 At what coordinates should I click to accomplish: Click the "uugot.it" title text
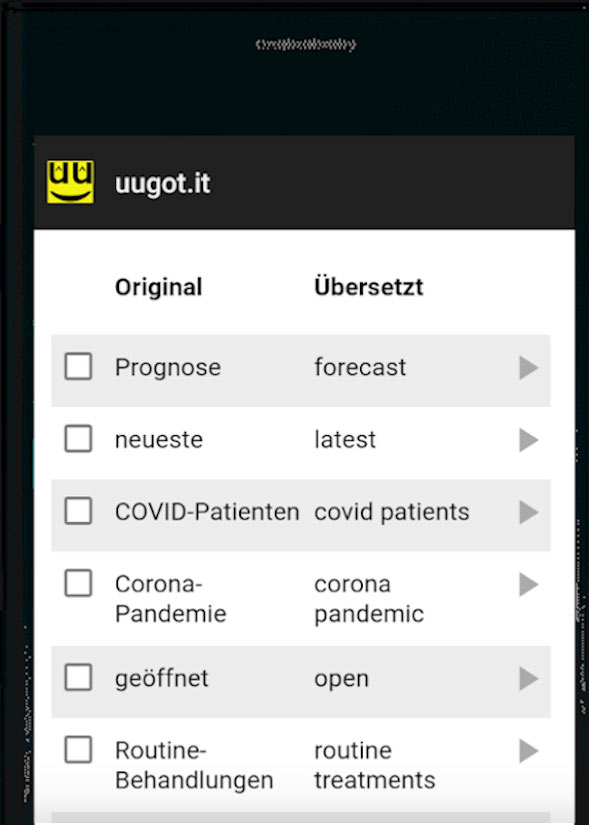(x=163, y=183)
